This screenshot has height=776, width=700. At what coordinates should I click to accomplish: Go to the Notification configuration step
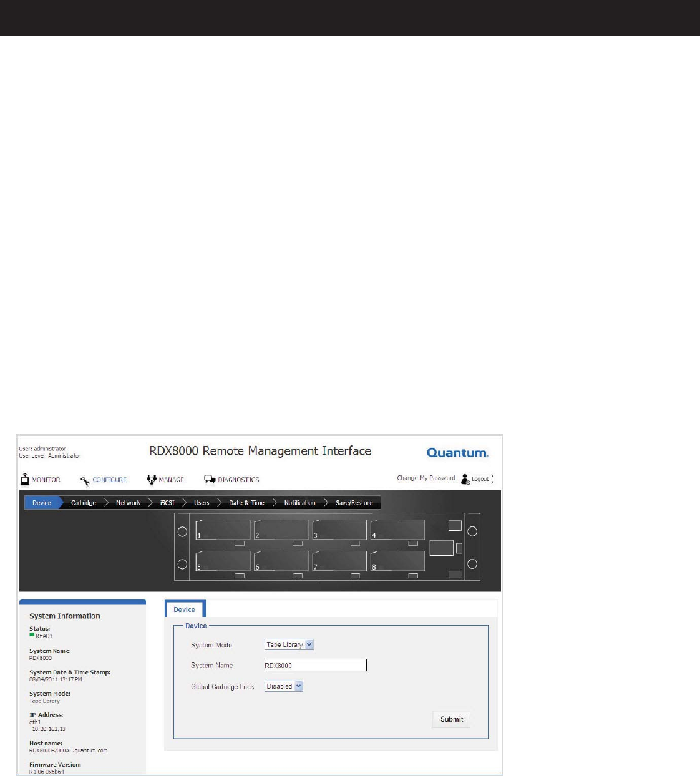pyautogui.click(x=299, y=503)
